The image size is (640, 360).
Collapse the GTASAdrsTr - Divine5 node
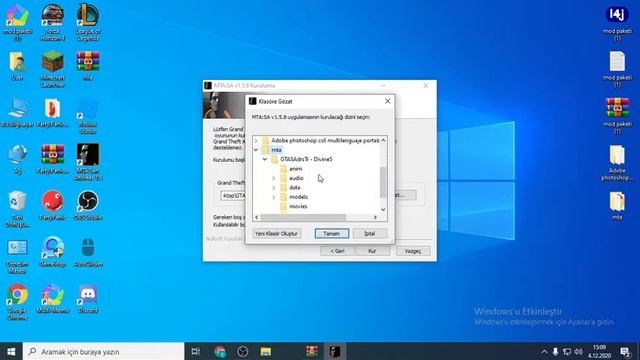(x=264, y=159)
